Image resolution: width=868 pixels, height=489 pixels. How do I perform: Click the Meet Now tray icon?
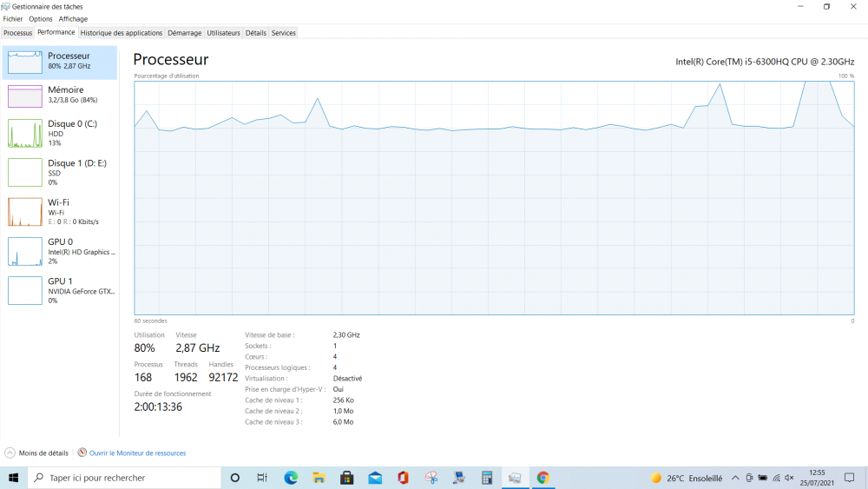749,478
